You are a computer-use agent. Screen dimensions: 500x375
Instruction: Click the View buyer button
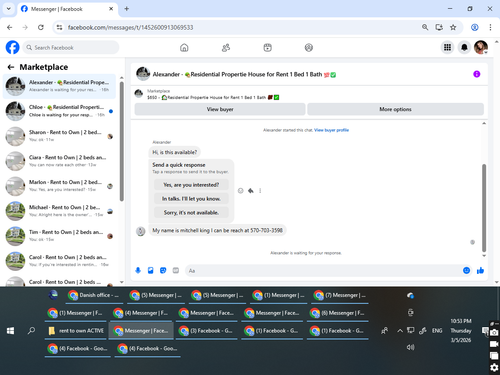[x=220, y=109]
